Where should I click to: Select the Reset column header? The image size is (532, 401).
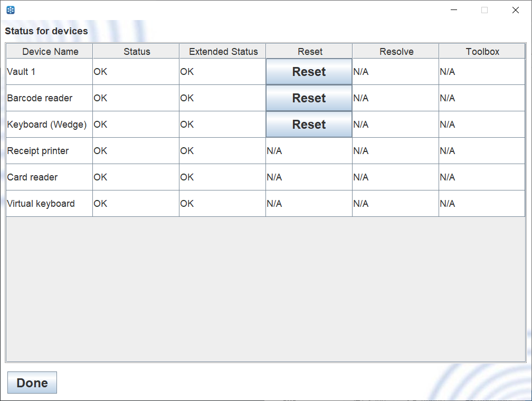(x=310, y=51)
